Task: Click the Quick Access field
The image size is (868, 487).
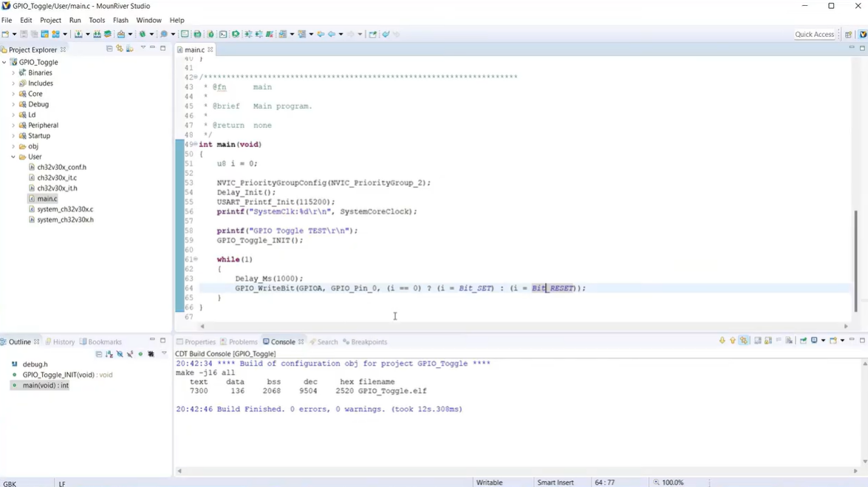Action: (x=814, y=35)
